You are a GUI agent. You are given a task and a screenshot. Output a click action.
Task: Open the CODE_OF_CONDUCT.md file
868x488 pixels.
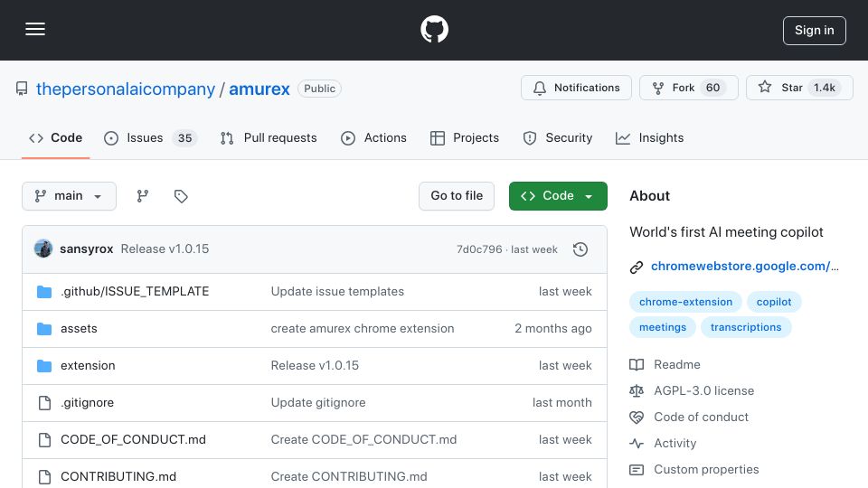[133, 440]
